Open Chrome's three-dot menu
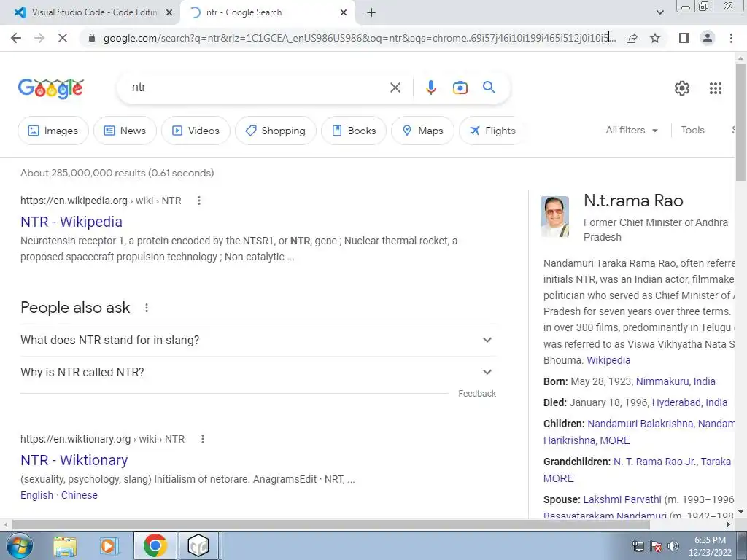This screenshot has width=747, height=560. point(731,38)
